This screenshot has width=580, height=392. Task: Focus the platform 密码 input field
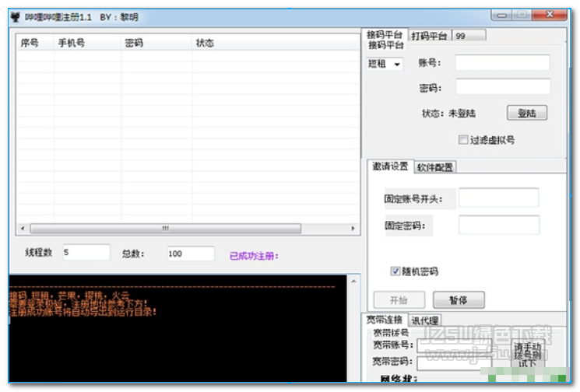(503, 87)
